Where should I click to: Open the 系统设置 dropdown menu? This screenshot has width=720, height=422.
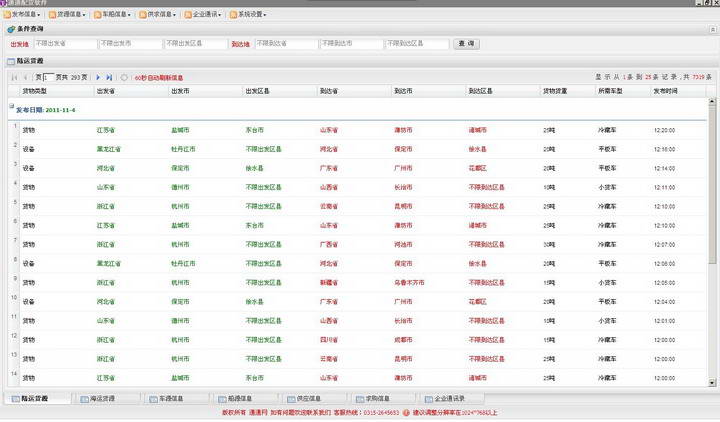point(250,15)
